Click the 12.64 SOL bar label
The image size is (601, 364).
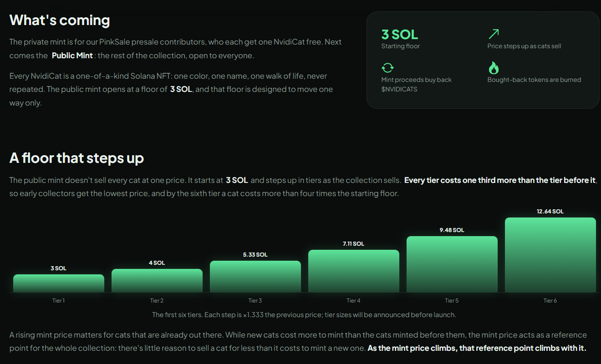(550, 212)
